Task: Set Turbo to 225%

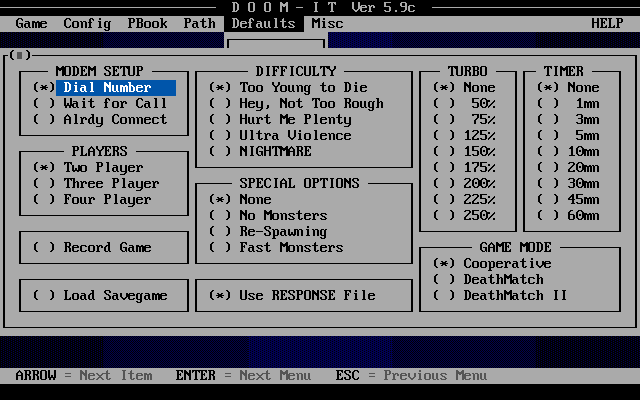Action: tap(464, 199)
